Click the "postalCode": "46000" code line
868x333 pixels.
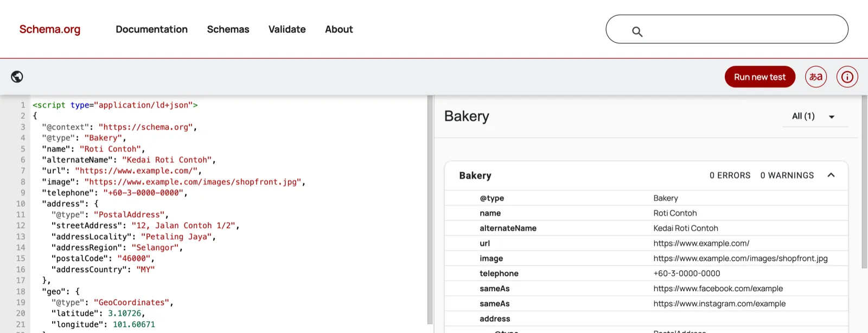tap(103, 259)
